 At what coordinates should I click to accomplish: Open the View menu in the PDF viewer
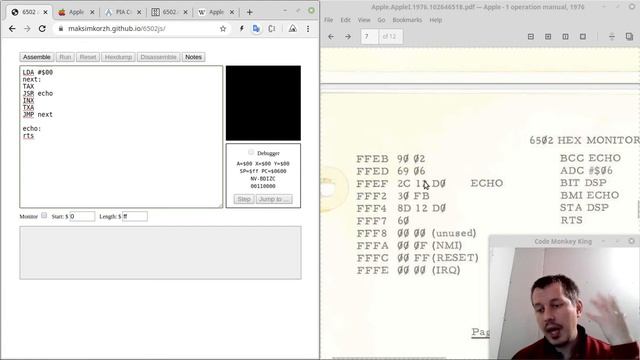point(364,20)
